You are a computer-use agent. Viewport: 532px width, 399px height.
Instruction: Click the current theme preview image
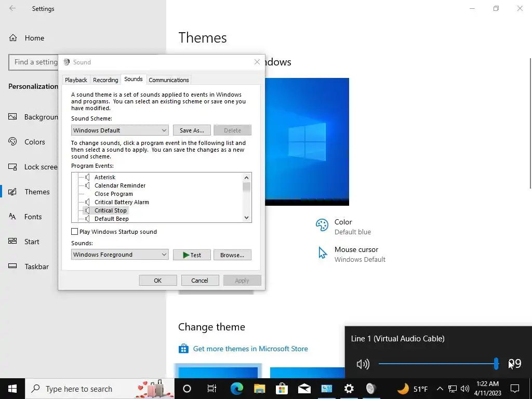click(307, 141)
